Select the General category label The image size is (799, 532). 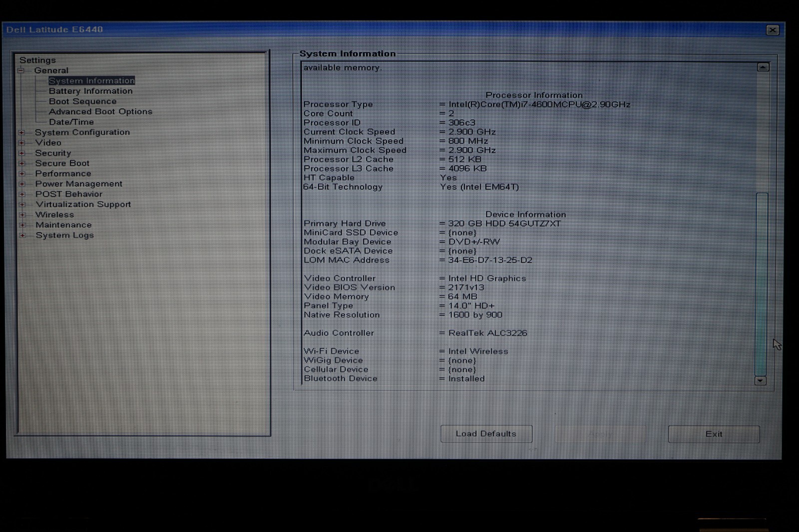[x=51, y=70]
